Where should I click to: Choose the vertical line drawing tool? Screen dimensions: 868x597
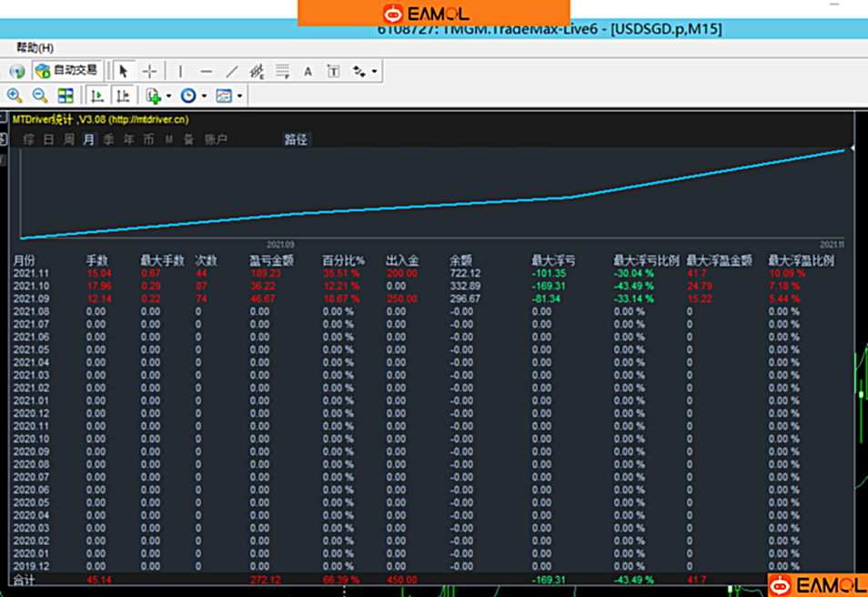[x=180, y=71]
